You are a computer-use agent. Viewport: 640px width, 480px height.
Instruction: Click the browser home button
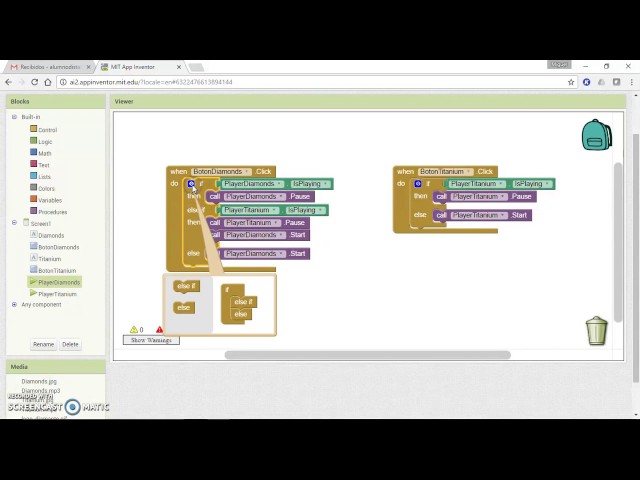pos(48,82)
